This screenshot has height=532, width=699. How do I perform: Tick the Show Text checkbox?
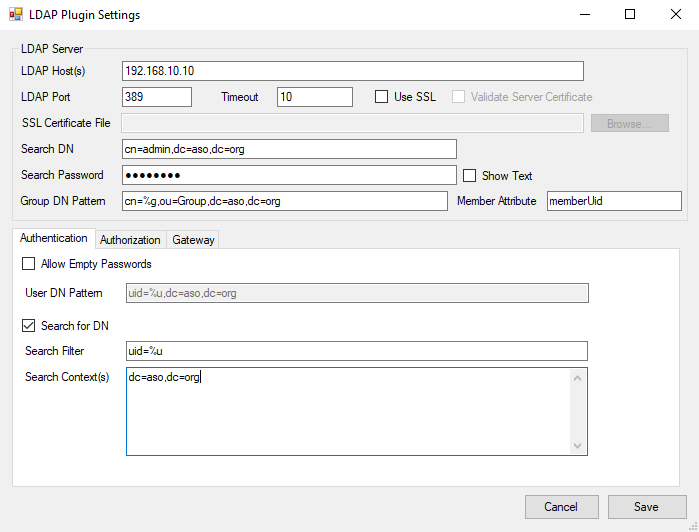click(x=469, y=175)
